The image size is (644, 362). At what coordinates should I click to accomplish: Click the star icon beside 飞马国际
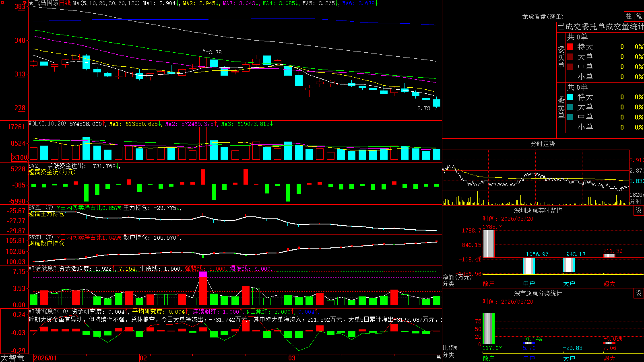tap(31, 3)
